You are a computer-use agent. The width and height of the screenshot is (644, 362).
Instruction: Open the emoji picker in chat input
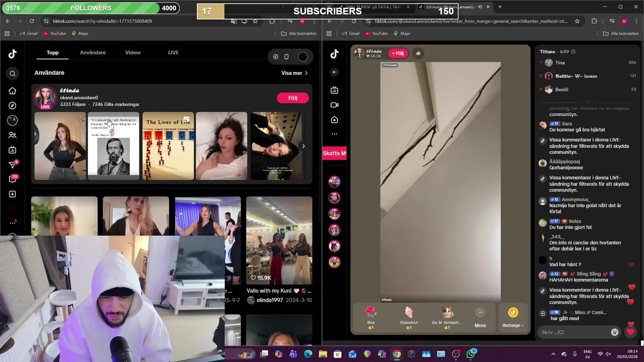(x=614, y=332)
